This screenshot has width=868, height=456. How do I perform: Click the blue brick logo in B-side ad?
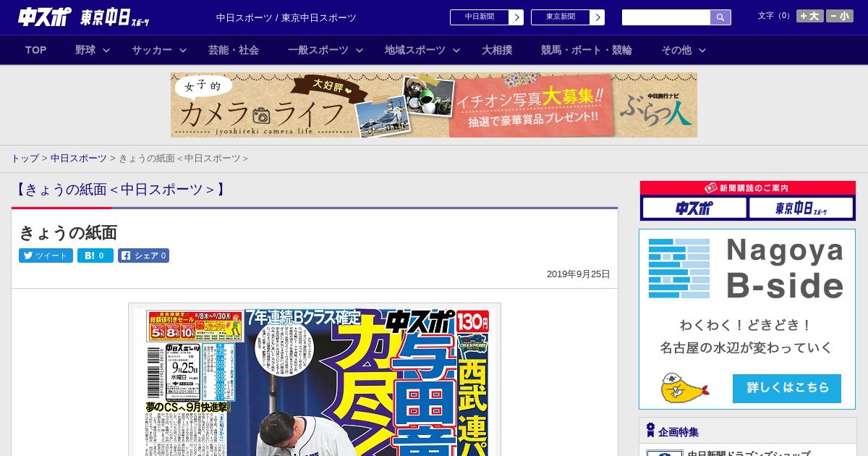(679, 268)
